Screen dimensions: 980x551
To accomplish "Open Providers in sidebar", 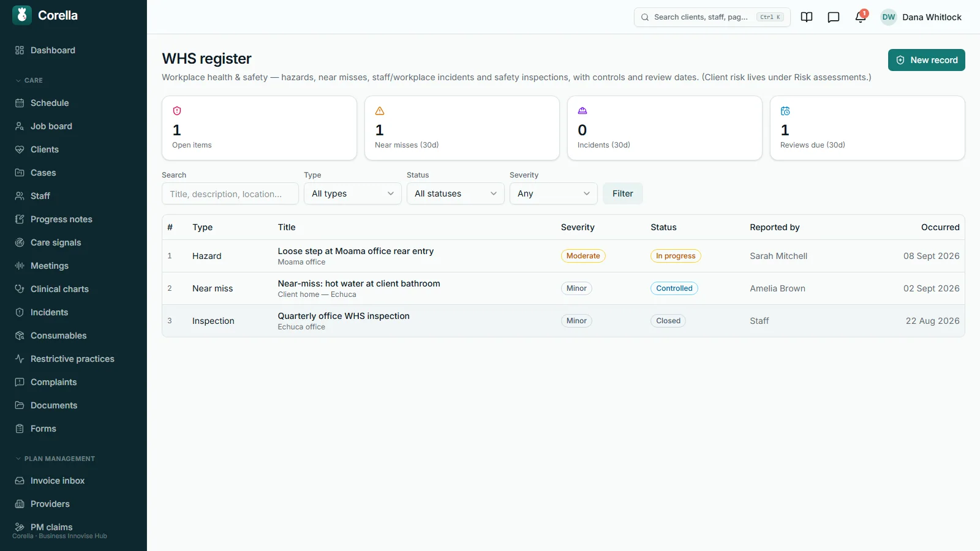I will pos(73,504).
